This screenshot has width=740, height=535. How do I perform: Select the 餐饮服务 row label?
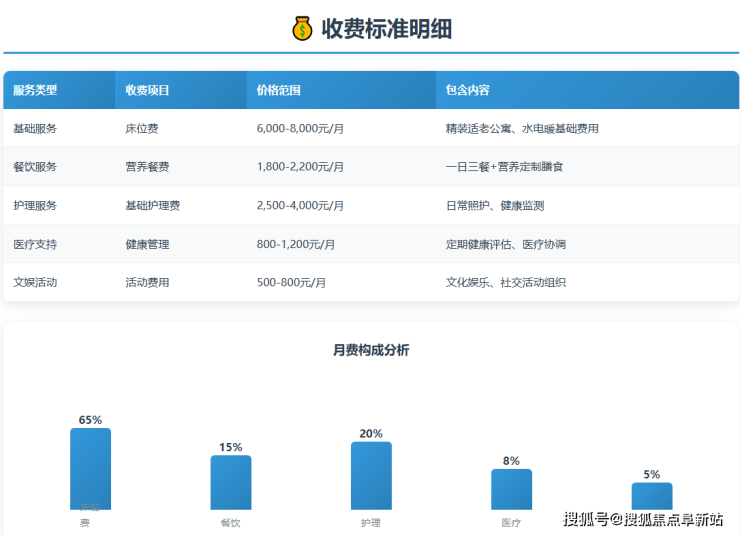click(35, 167)
